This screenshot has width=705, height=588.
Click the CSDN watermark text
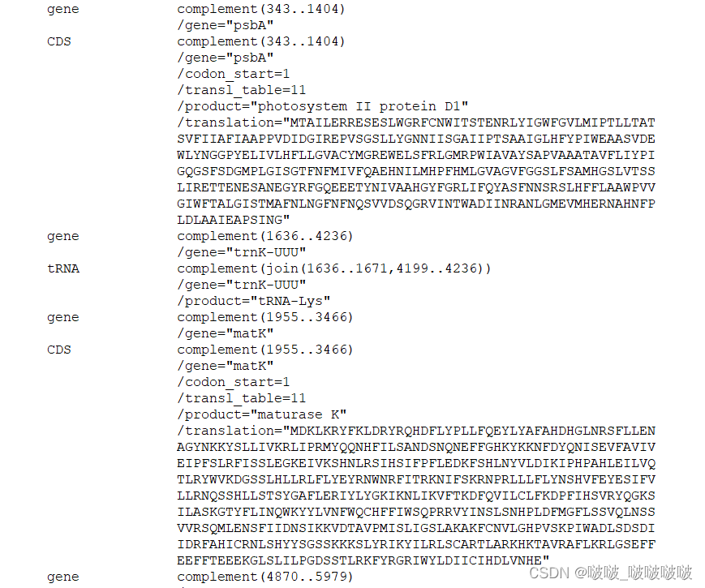pyautogui.click(x=611, y=573)
